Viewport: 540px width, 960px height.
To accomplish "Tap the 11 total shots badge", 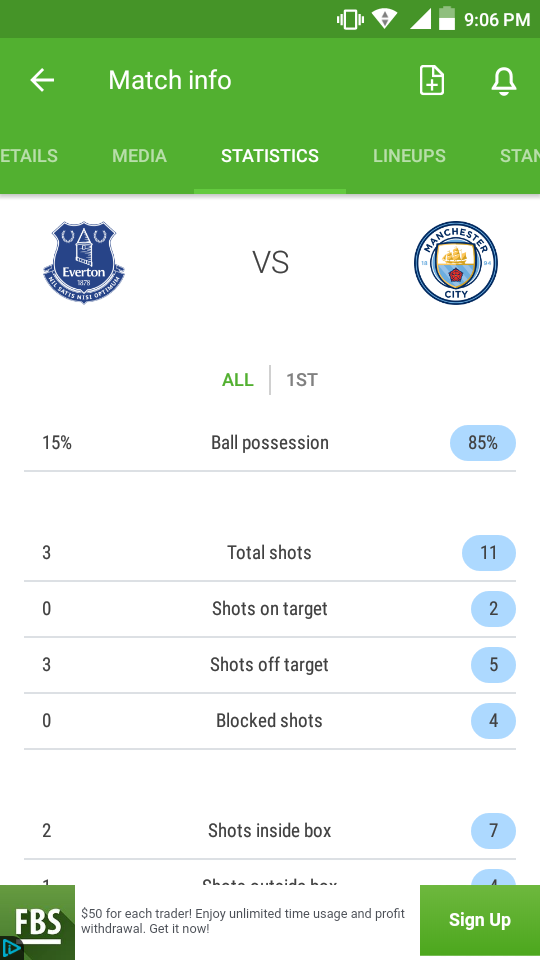I will 489,553.
